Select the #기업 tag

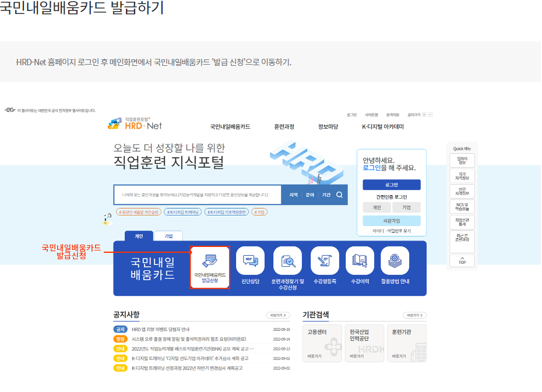[x=259, y=212]
